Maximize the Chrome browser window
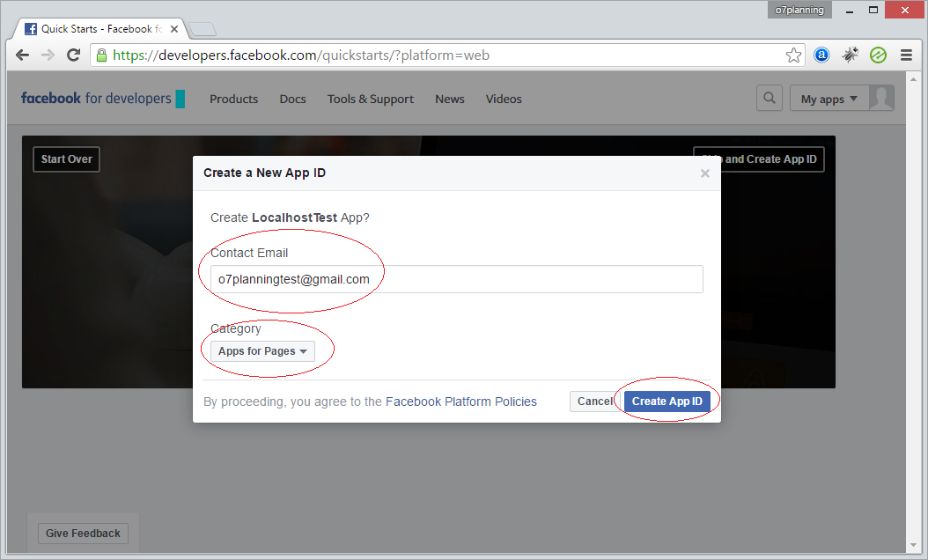The image size is (928, 560). (x=873, y=10)
